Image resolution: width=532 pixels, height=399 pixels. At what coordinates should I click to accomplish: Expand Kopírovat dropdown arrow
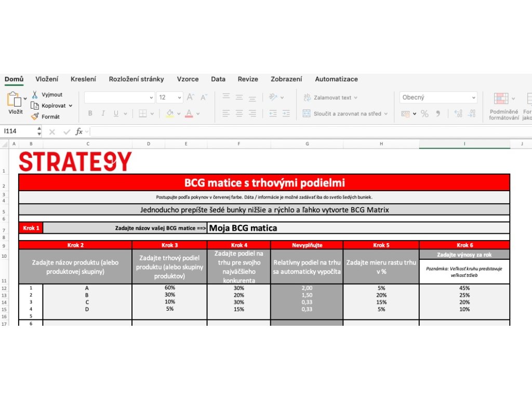71,106
